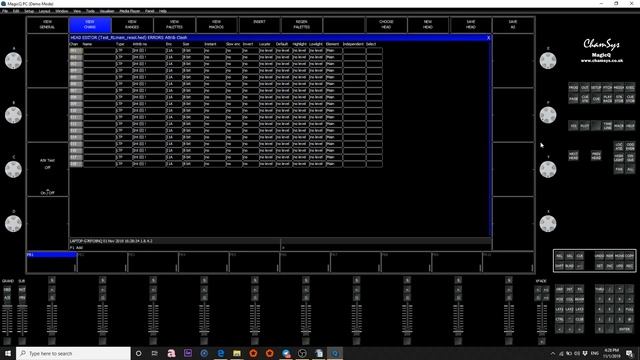Open the File menu

[x=5, y=11]
